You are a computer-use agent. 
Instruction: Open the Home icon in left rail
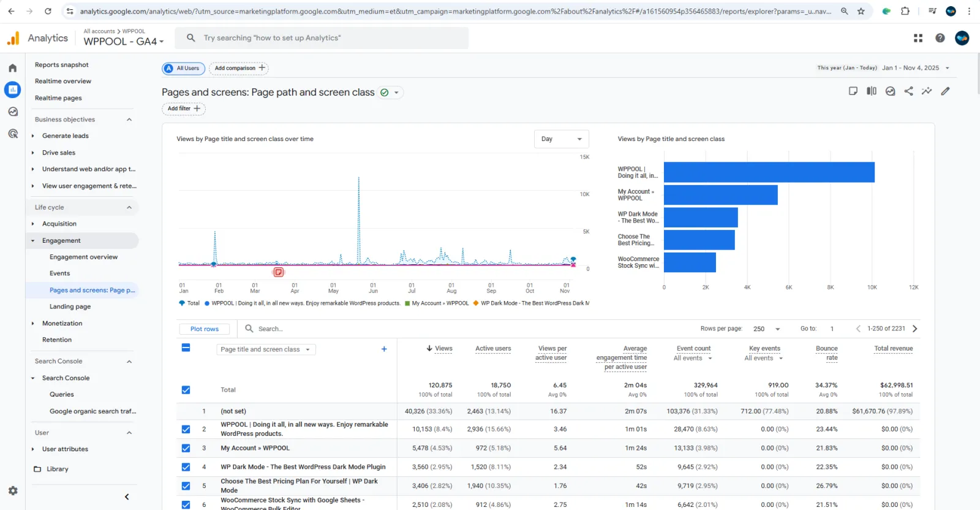click(13, 68)
